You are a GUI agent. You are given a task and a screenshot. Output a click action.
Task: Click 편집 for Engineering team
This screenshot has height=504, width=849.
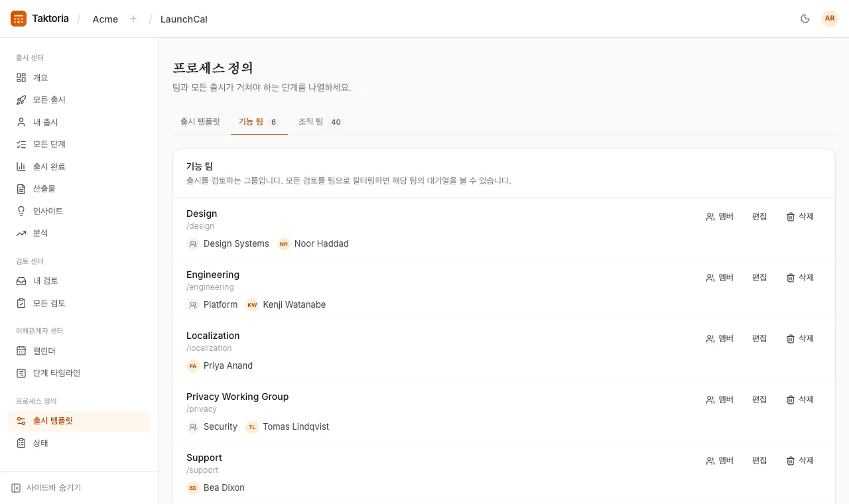click(x=759, y=277)
